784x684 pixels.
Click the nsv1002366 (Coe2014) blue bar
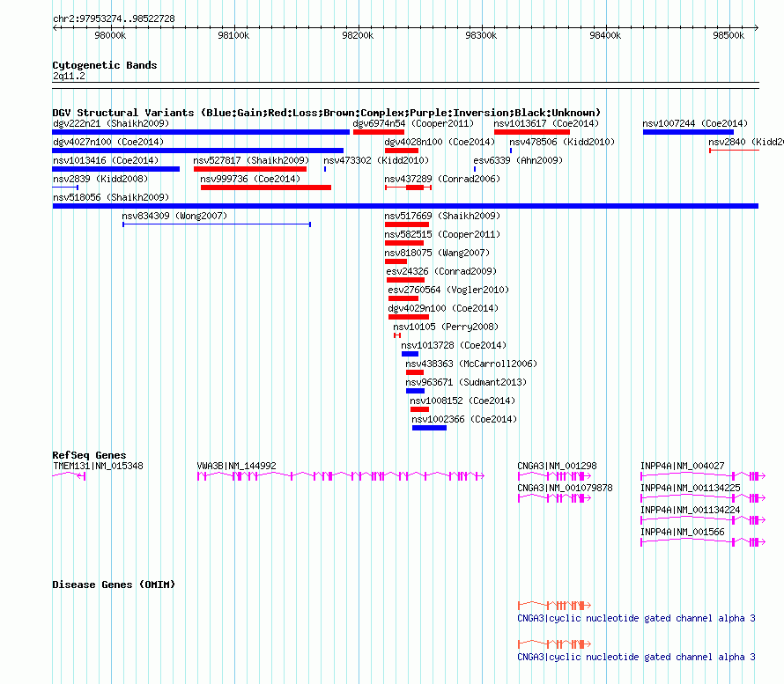point(429,428)
